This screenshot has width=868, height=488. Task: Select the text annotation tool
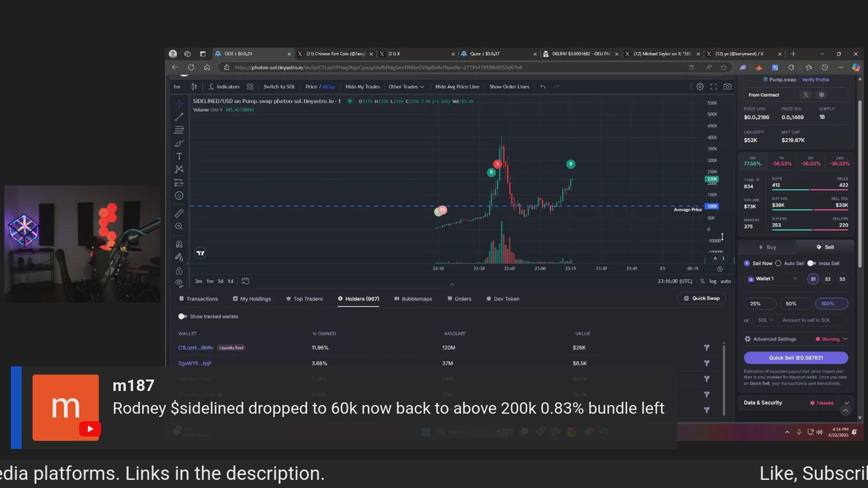coord(179,156)
